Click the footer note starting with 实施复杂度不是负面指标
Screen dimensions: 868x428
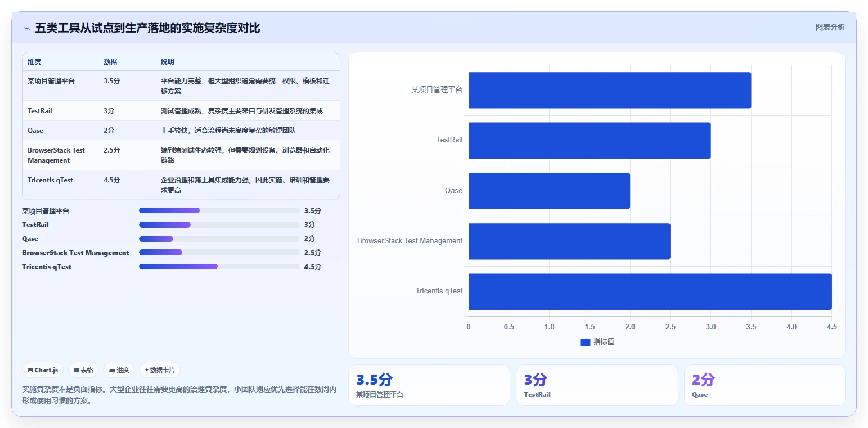click(179, 395)
